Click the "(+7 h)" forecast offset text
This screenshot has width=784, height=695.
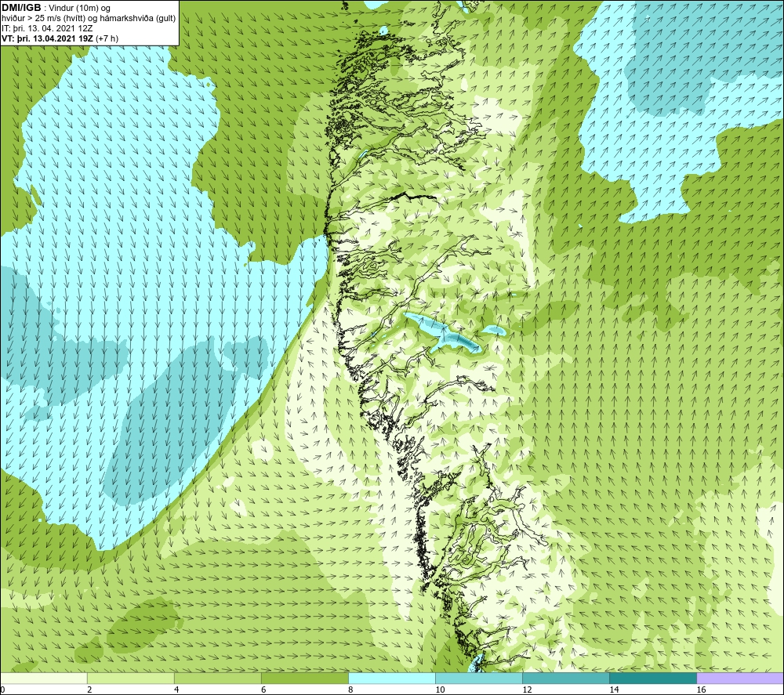[107, 38]
